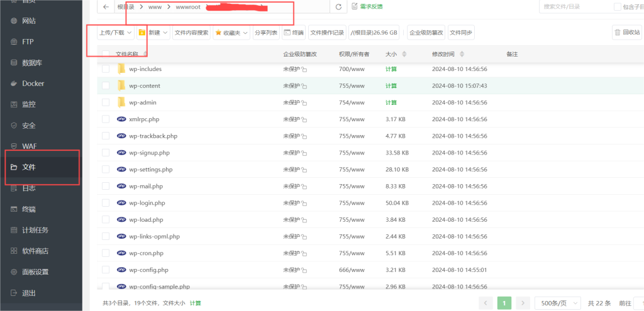The image size is (644, 311).
Task: Click the FTP sidebar icon
Action: coord(14,42)
